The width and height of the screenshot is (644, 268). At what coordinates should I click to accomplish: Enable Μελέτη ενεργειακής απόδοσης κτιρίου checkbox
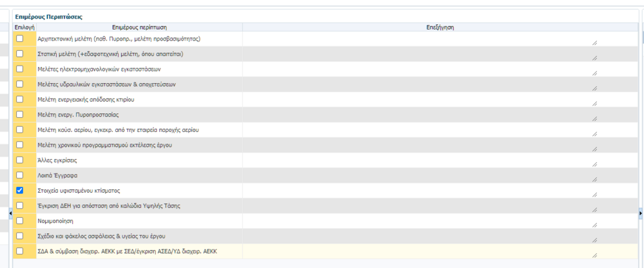(19, 100)
